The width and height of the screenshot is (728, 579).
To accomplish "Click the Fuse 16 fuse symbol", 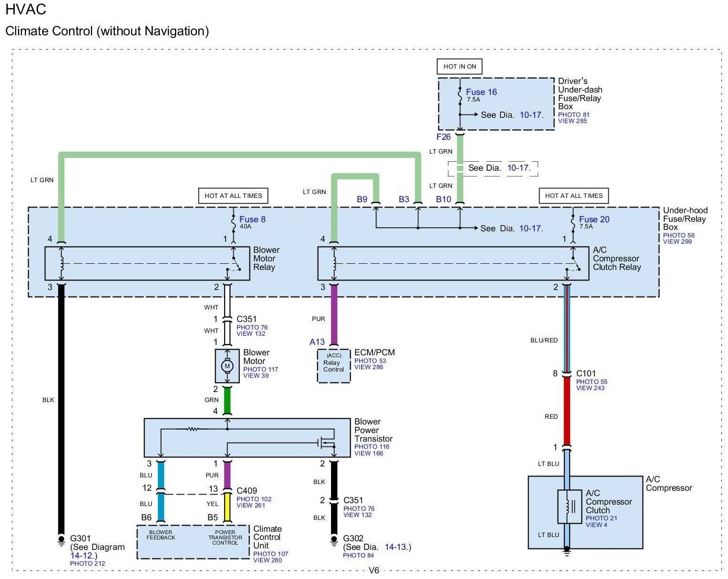I will tap(459, 95).
